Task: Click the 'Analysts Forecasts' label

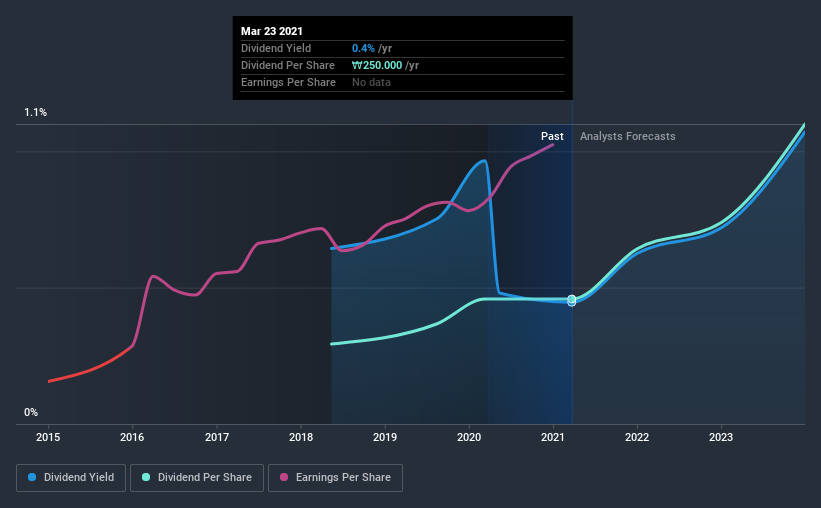Action: click(627, 136)
